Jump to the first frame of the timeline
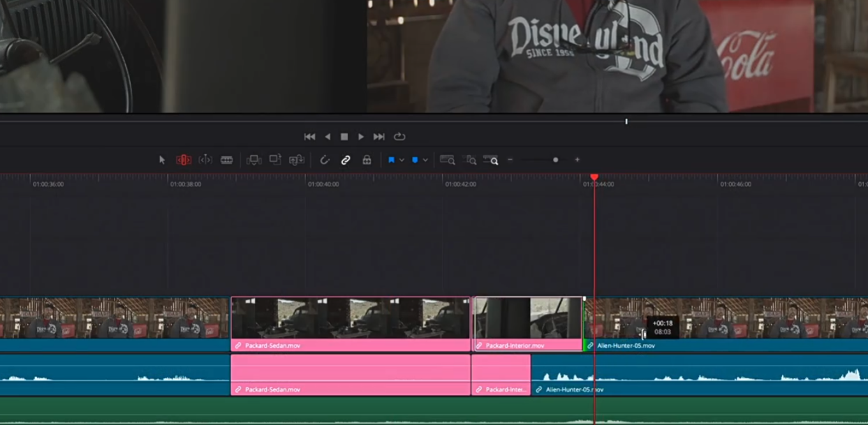 click(x=309, y=137)
